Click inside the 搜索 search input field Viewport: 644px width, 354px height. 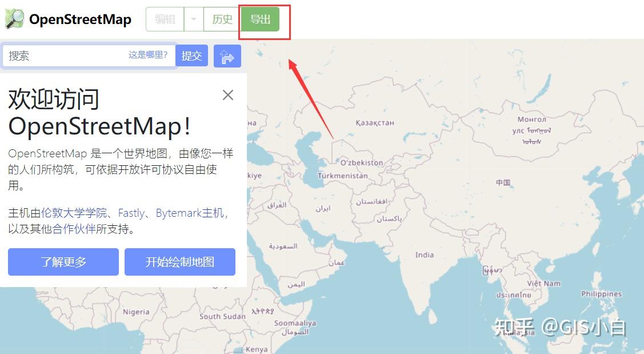69,55
